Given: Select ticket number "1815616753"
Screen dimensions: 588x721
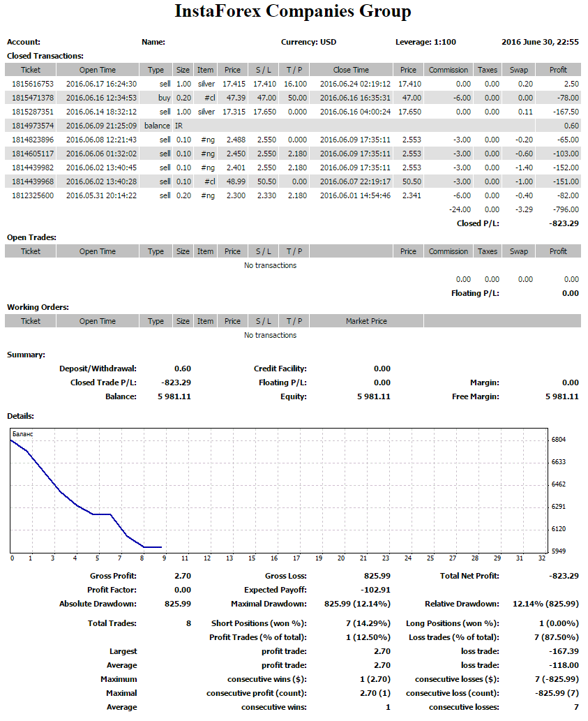Looking at the screenshot, I should [33, 84].
